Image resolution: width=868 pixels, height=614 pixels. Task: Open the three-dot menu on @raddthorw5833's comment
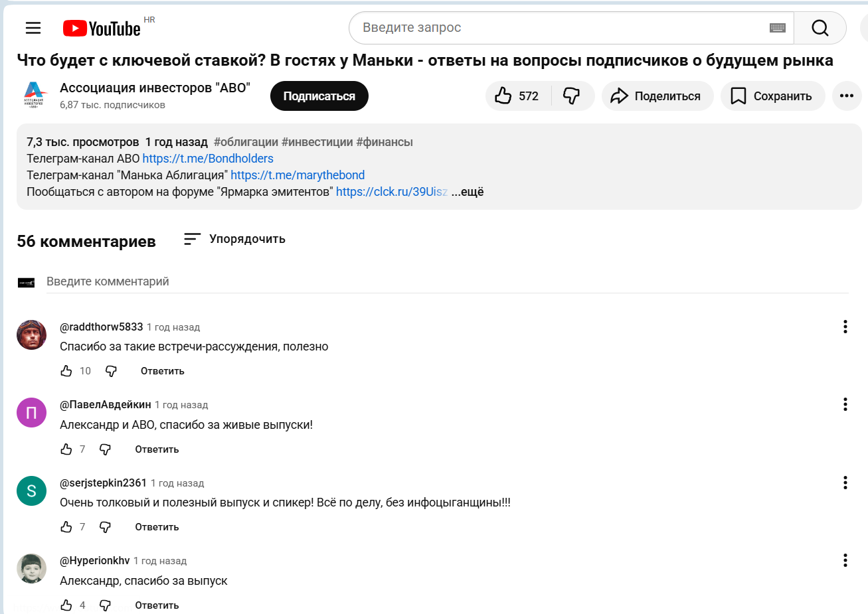coord(845,326)
